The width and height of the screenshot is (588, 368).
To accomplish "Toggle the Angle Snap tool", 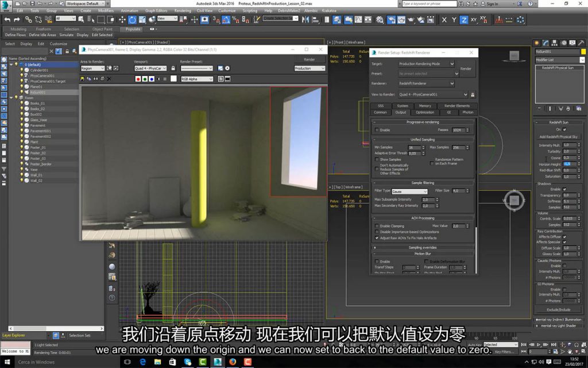I will pos(226,20).
